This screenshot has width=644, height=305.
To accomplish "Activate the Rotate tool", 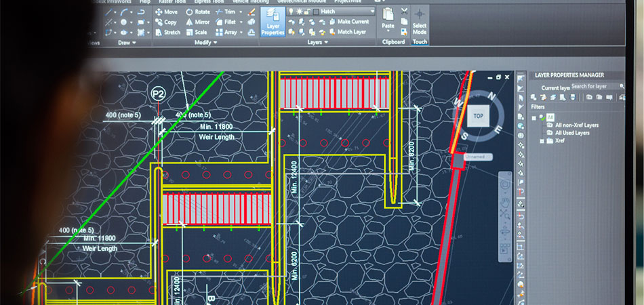I will (x=198, y=12).
